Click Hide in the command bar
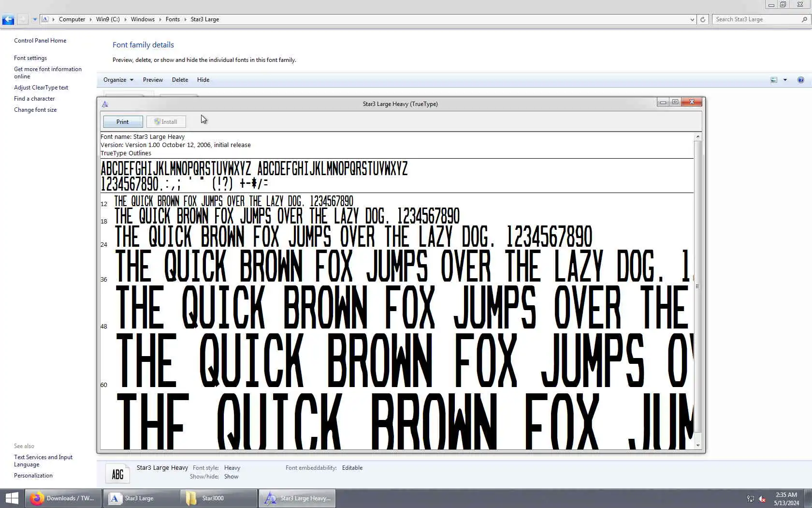The image size is (812, 508). tap(203, 80)
